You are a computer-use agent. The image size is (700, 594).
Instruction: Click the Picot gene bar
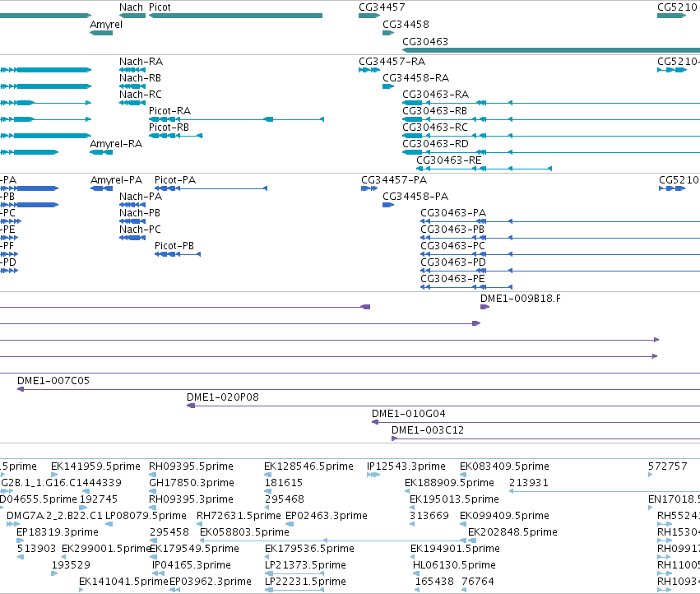click(x=236, y=16)
